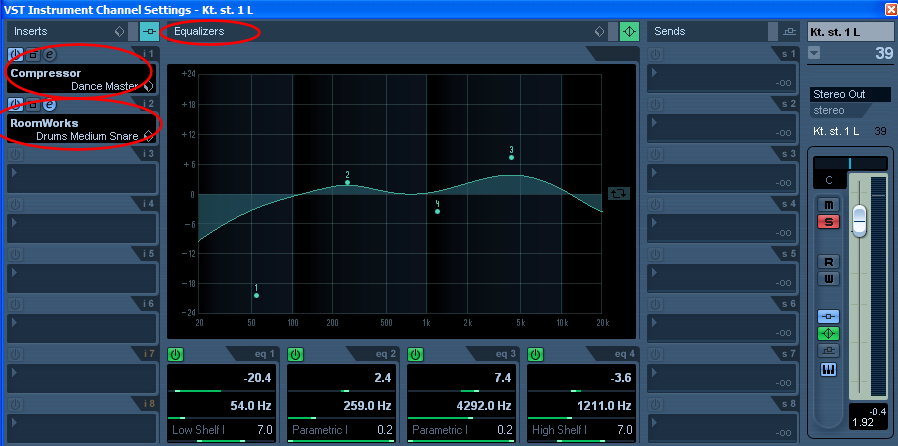The height and width of the screenshot is (446, 898).
Task: Click the Drums Medium Snare preset name
Action: coord(87,136)
